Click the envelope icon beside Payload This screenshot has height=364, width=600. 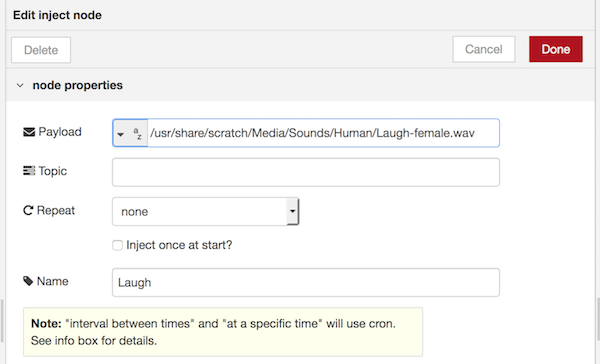point(29,132)
